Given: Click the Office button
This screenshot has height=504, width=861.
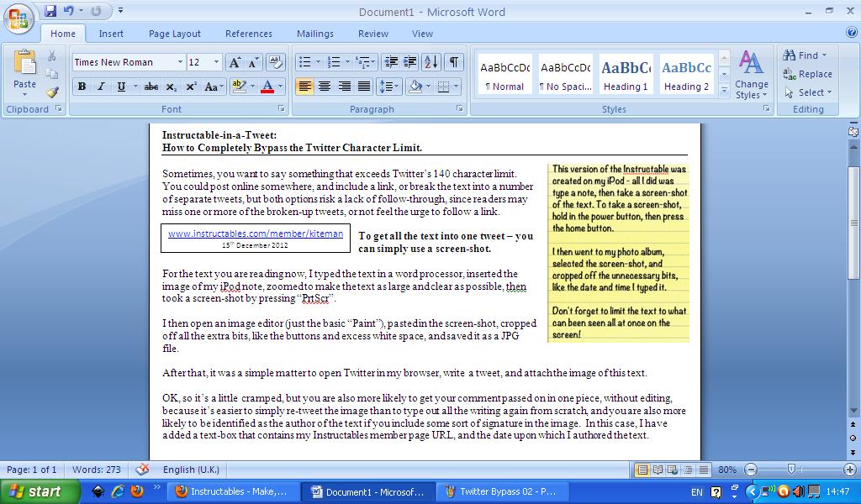Looking at the screenshot, I should coord(18,18).
